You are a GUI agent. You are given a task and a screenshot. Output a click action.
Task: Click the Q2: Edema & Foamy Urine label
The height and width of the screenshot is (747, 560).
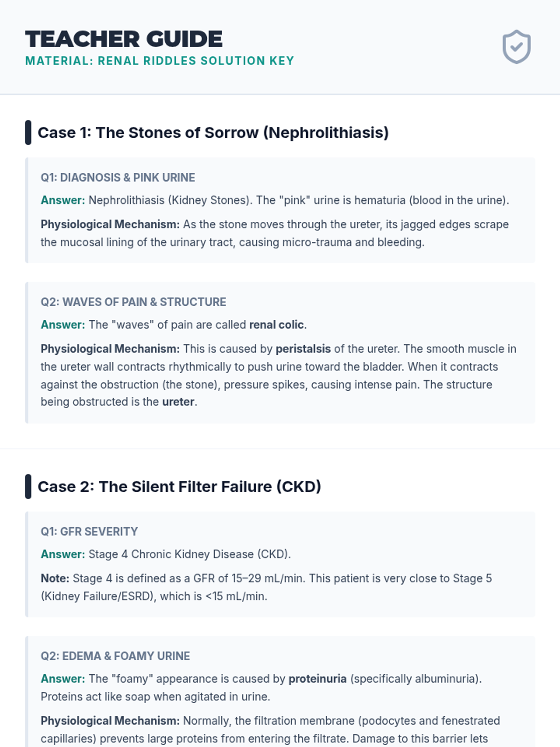pos(115,656)
